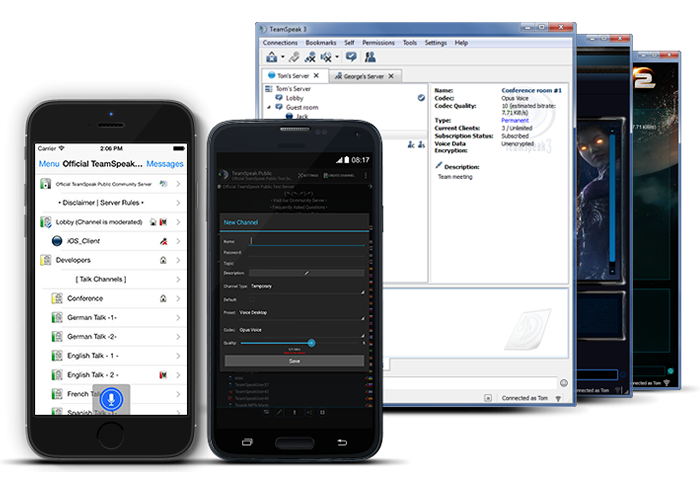Screen dimensions: 700x482
Task: Open the Bookmarks menu
Action: [x=321, y=43]
